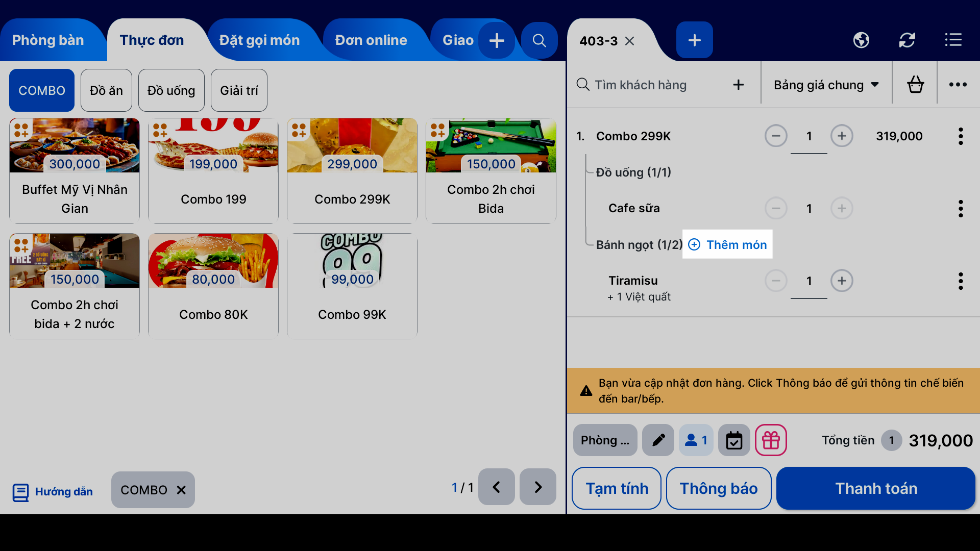Switch to the Đơn online tab
The image size is (980, 551).
pyautogui.click(x=371, y=40)
